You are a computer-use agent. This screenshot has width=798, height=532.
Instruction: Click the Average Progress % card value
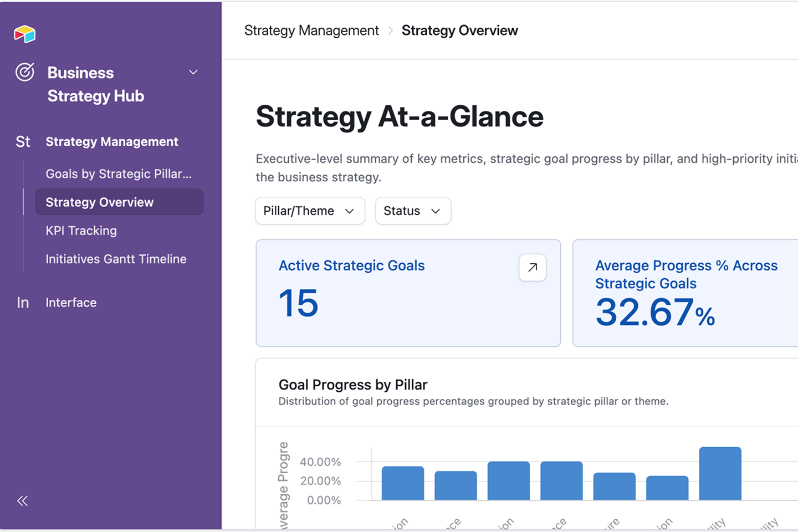click(x=655, y=312)
